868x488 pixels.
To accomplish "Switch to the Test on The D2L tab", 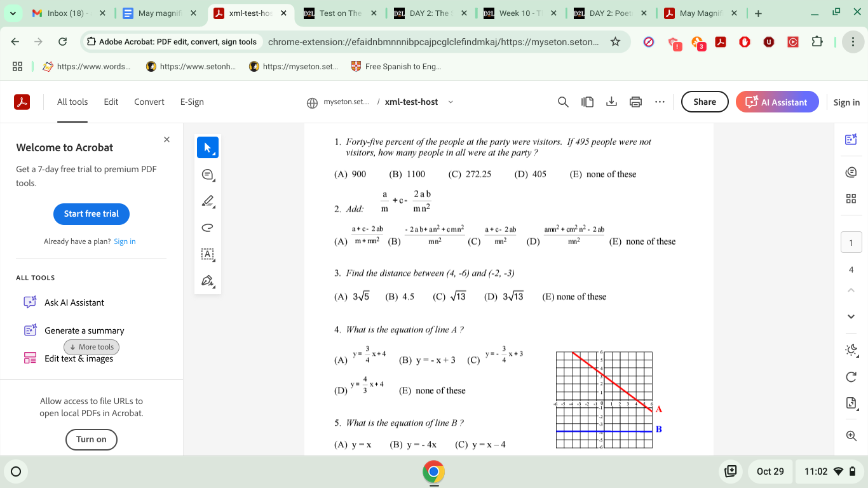I will [341, 13].
